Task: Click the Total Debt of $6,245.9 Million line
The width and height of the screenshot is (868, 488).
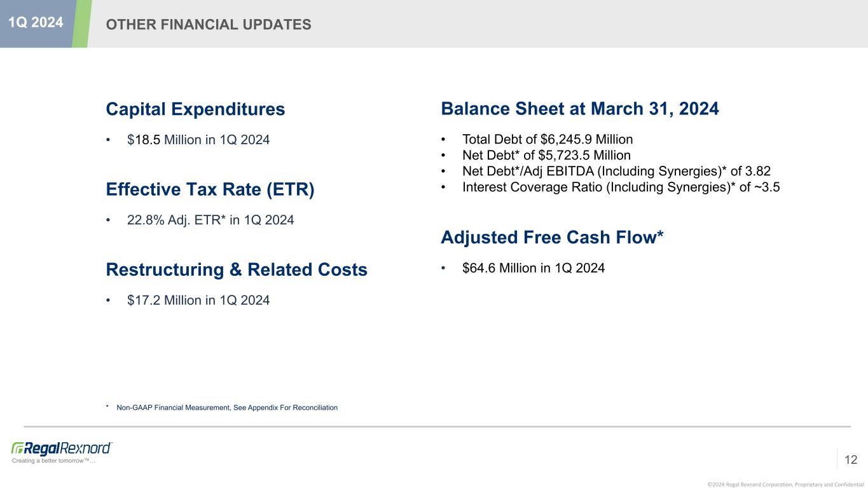Action: coord(548,139)
